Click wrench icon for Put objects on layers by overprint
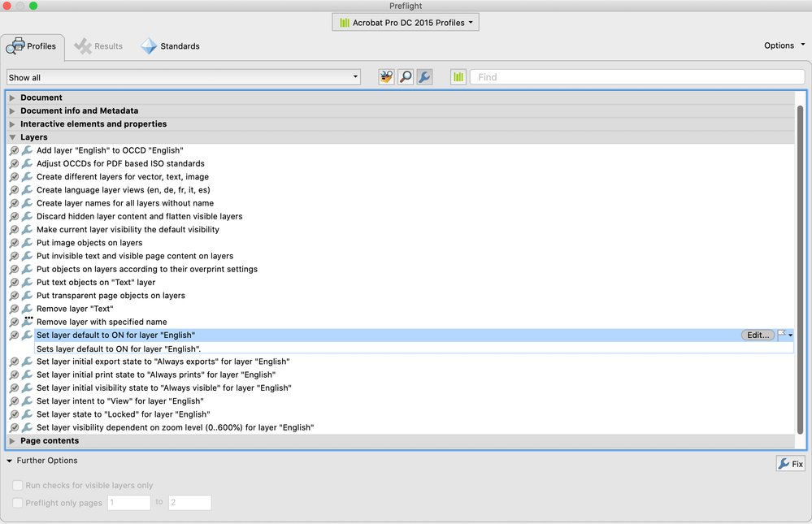Viewport: 812px width, 524px height. click(27, 269)
